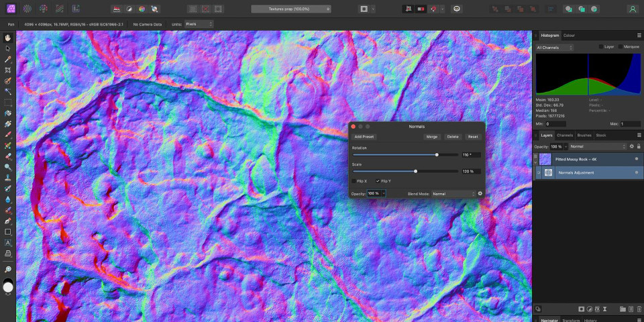Screen dimensions: 644x322
Task: Open the Units dropdown showing Pixels
Action: tap(199, 24)
